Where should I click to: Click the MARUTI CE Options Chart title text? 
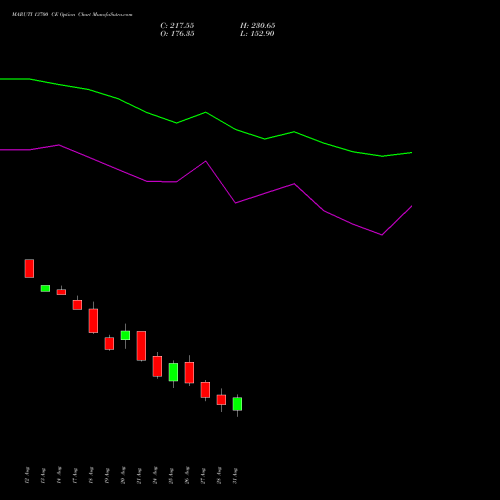point(72,15)
